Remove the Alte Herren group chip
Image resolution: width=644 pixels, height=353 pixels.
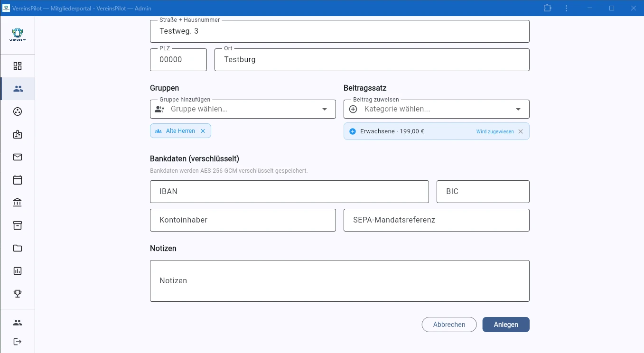[203, 131]
